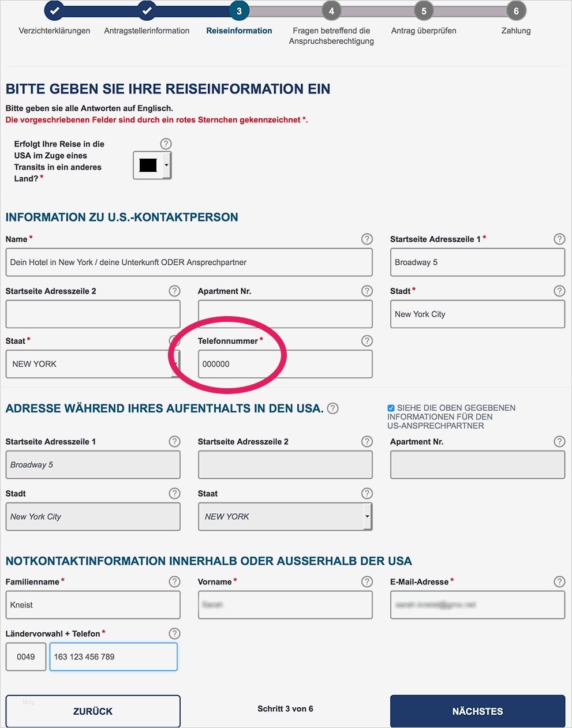Open help for Apartment Nr. contact field
The height and width of the screenshot is (728, 572).
click(367, 291)
